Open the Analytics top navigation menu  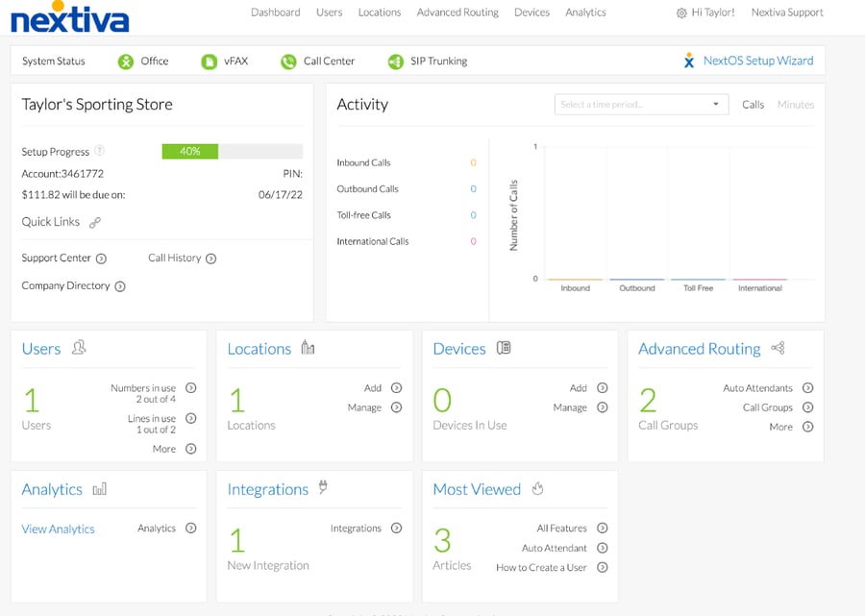585,12
